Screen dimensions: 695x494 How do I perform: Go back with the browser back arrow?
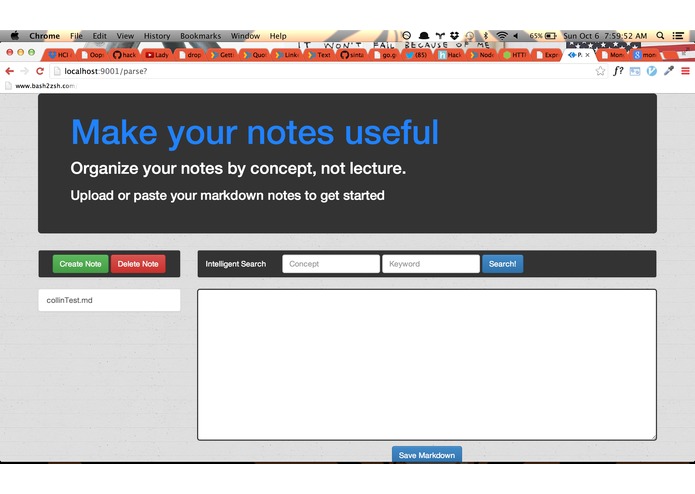[x=10, y=71]
